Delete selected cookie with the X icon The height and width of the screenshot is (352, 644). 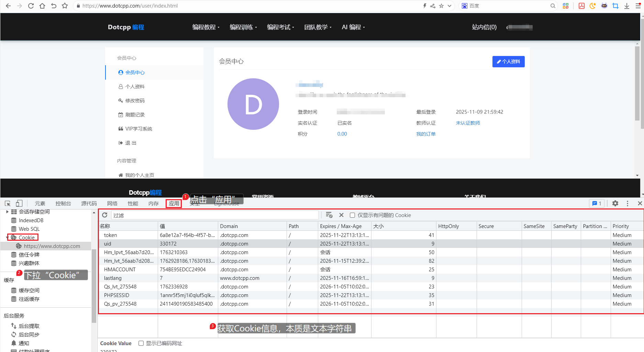(341, 215)
